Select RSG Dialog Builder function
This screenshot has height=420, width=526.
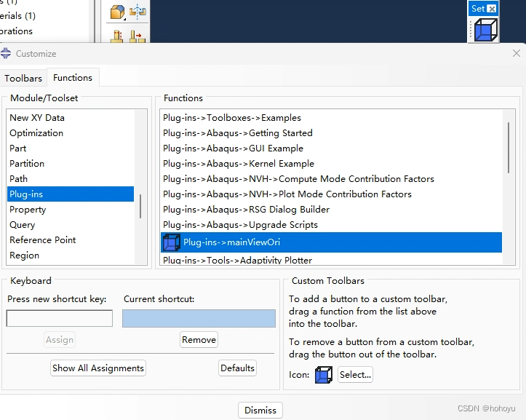click(332, 210)
